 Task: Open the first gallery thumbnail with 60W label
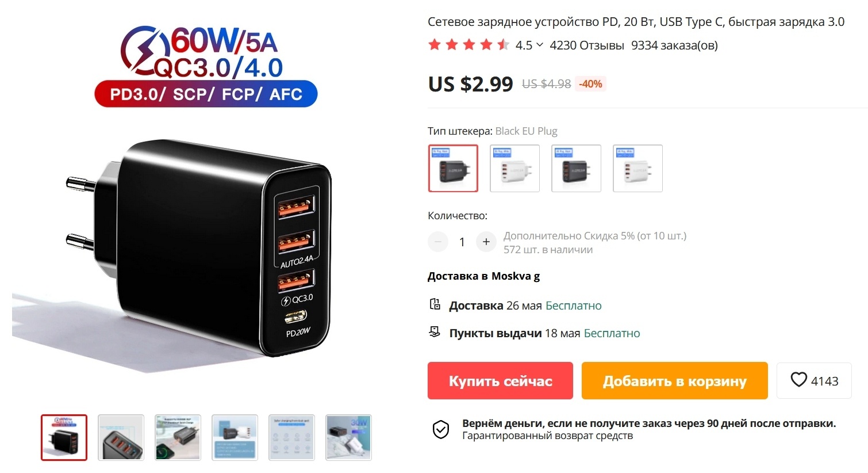point(64,437)
